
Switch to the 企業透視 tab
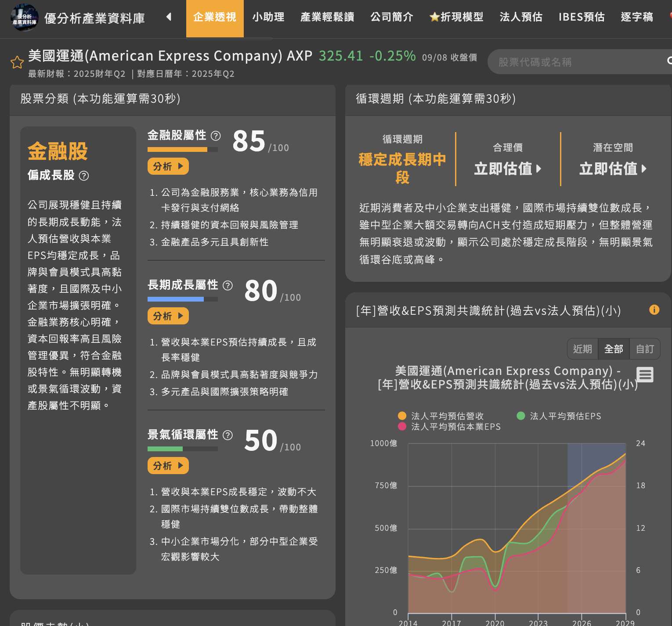pos(215,18)
